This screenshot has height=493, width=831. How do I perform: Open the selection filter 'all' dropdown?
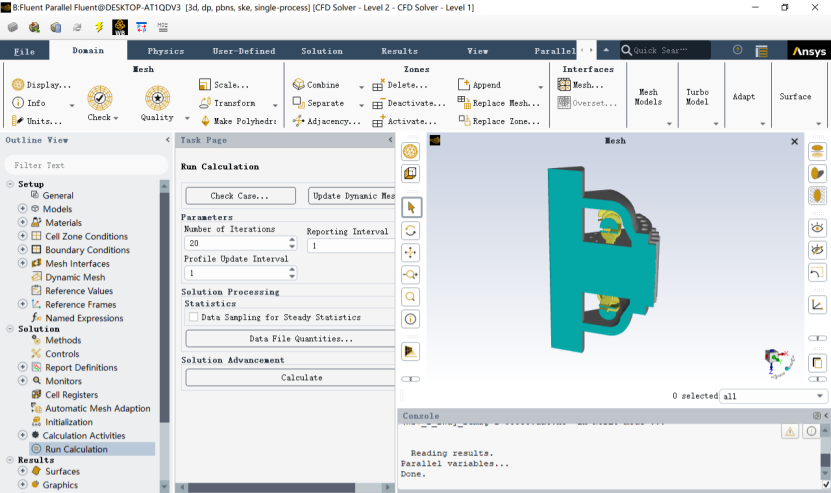(x=773, y=396)
